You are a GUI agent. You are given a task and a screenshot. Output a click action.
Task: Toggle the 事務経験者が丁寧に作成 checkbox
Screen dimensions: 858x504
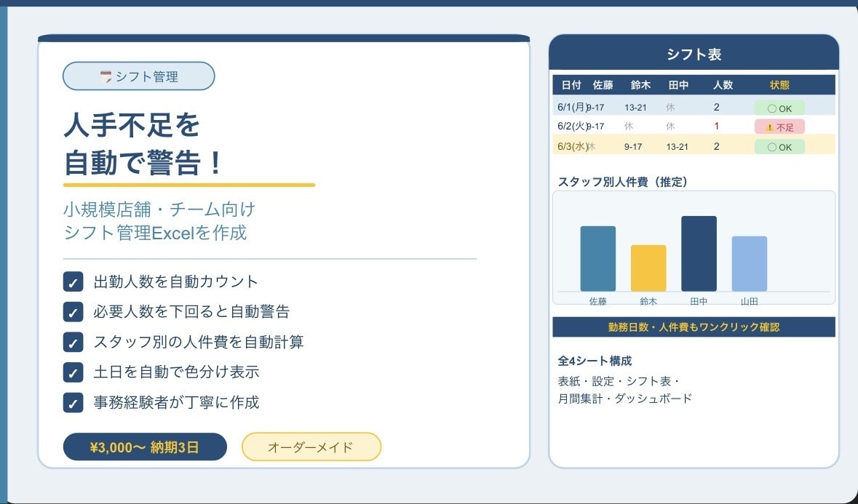(x=74, y=403)
